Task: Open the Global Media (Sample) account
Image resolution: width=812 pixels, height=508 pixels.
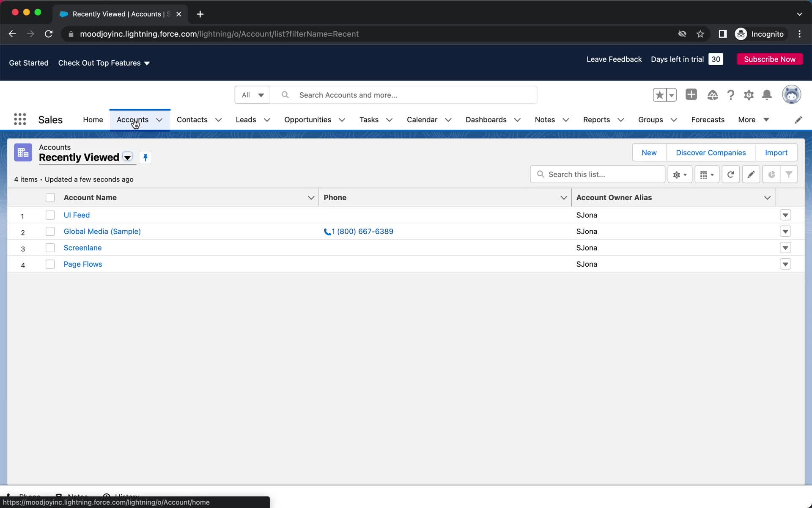Action: 102,231
